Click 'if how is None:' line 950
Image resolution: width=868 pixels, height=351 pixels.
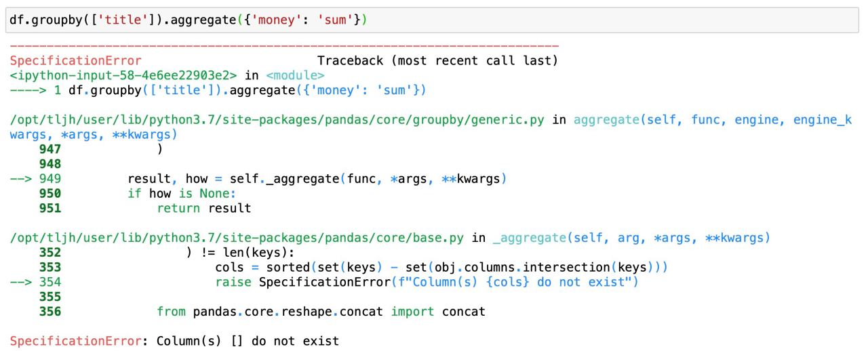click(x=182, y=194)
